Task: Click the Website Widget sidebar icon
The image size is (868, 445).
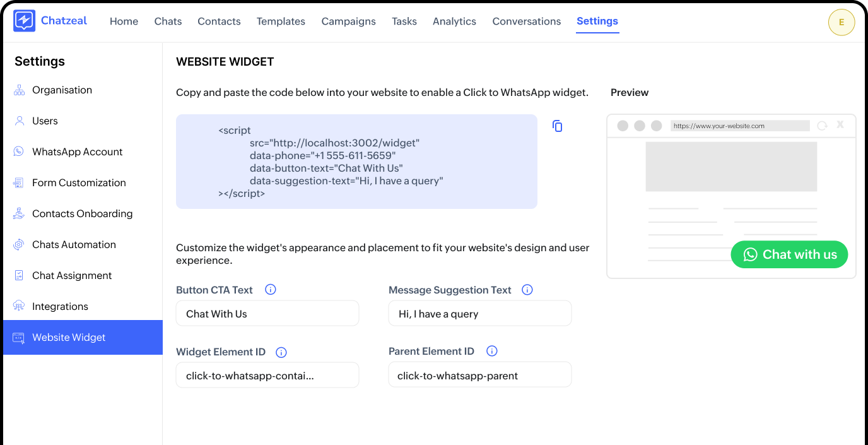Action: [19, 338]
